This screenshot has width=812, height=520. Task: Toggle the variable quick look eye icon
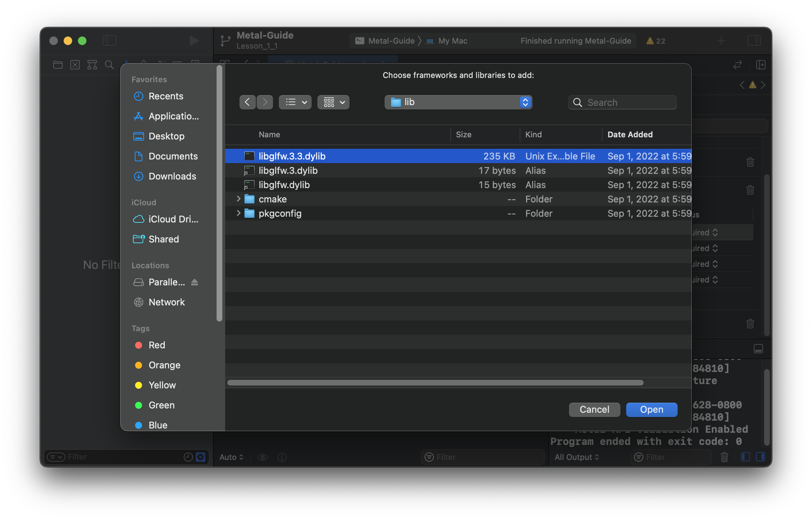point(263,457)
